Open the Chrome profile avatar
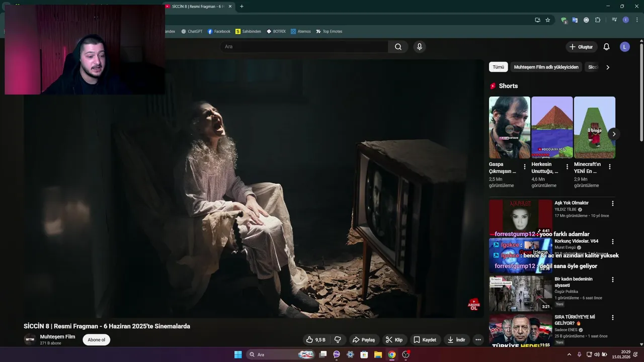 point(626,20)
